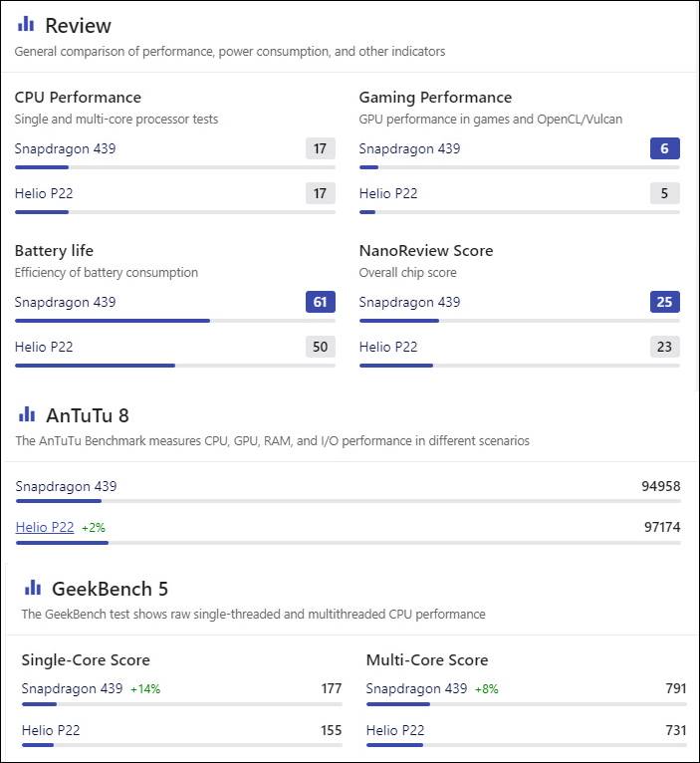Click the Helio P22 AnTuTu score 97174
The height and width of the screenshot is (763, 700).
pyautogui.click(x=662, y=527)
